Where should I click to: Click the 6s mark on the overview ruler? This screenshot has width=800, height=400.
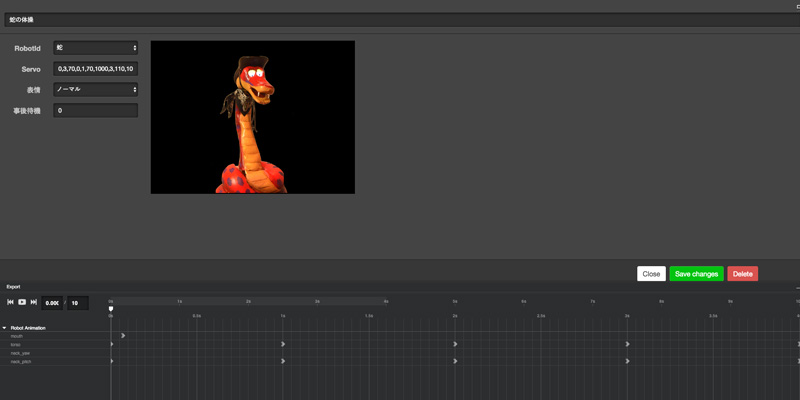(523, 302)
